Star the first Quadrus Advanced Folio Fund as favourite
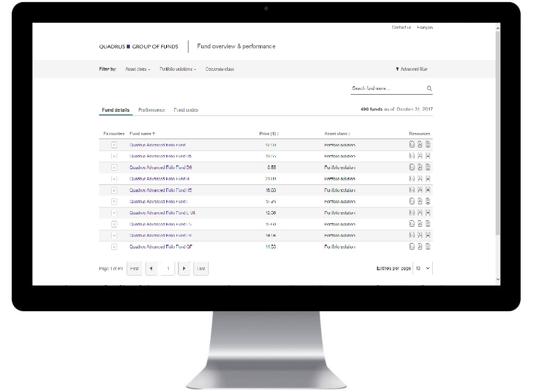This screenshot has width=535, height=392. [x=114, y=145]
